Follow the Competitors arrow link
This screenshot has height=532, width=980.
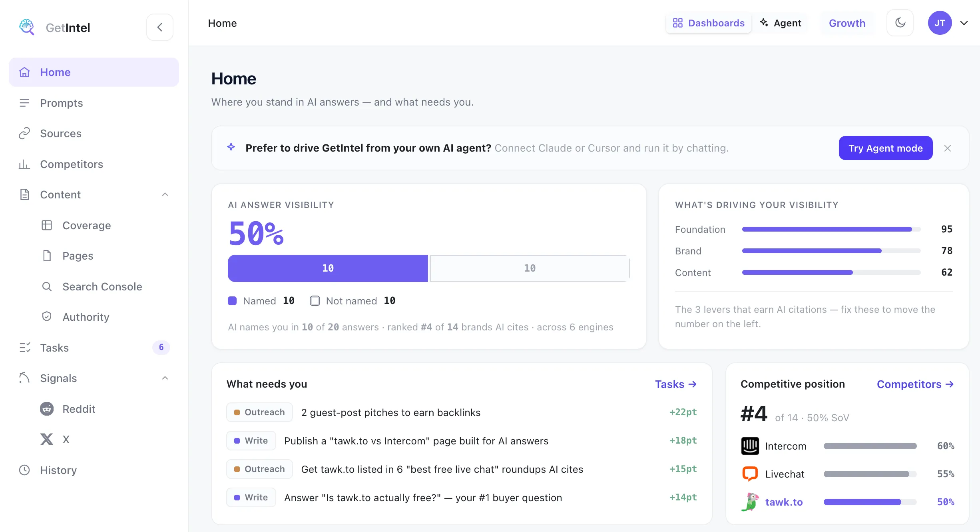pos(915,384)
